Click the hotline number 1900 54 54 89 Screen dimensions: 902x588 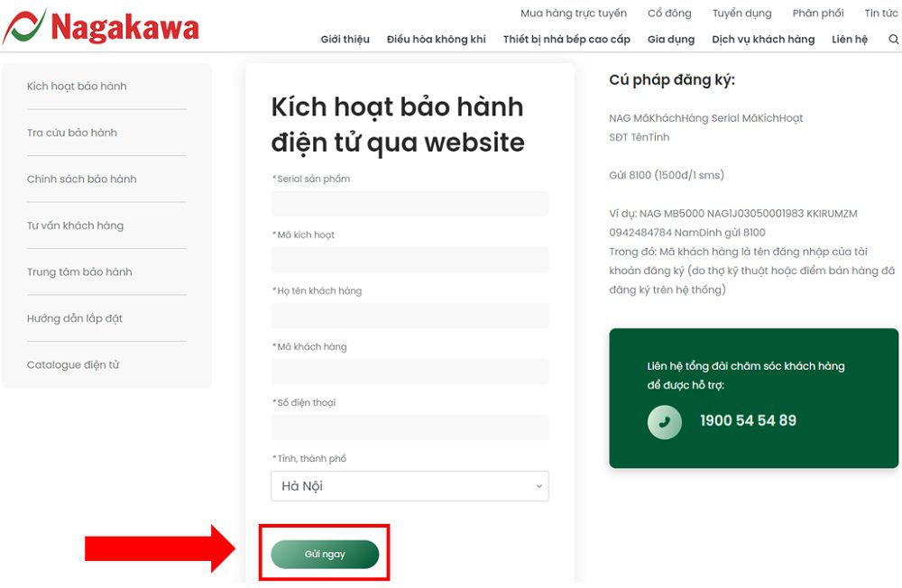pos(750,420)
